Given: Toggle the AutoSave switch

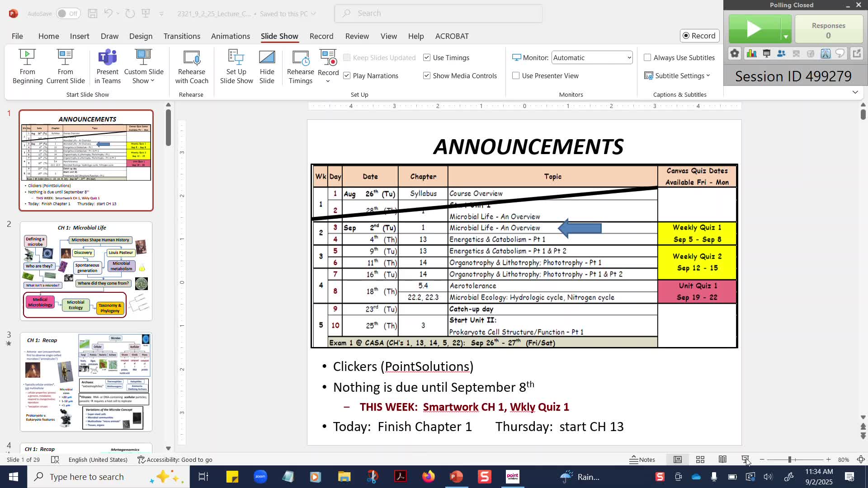Looking at the screenshot, I should (x=68, y=14).
